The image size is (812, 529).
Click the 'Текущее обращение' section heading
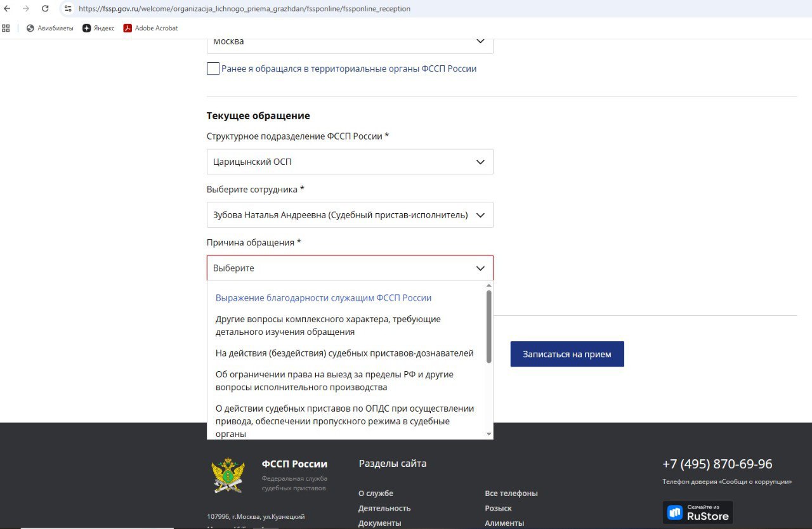tap(258, 116)
